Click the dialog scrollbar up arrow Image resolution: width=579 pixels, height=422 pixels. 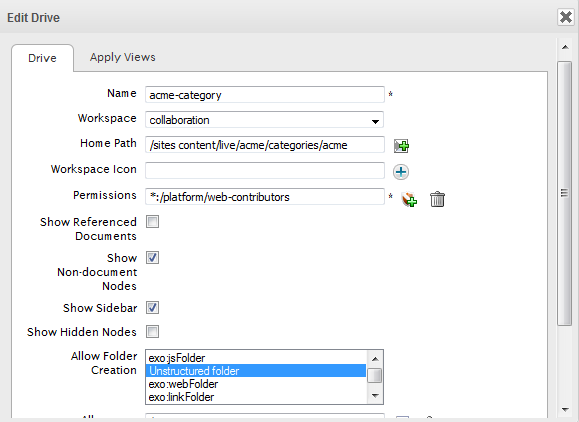click(565, 47)
